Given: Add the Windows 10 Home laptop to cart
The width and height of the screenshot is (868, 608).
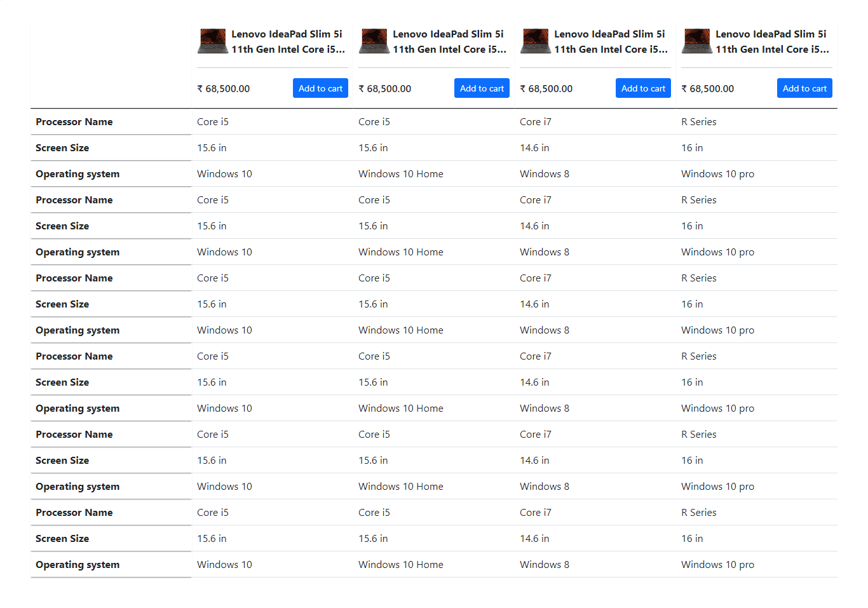Looking at the screenshot, I should tap(482, 88).
